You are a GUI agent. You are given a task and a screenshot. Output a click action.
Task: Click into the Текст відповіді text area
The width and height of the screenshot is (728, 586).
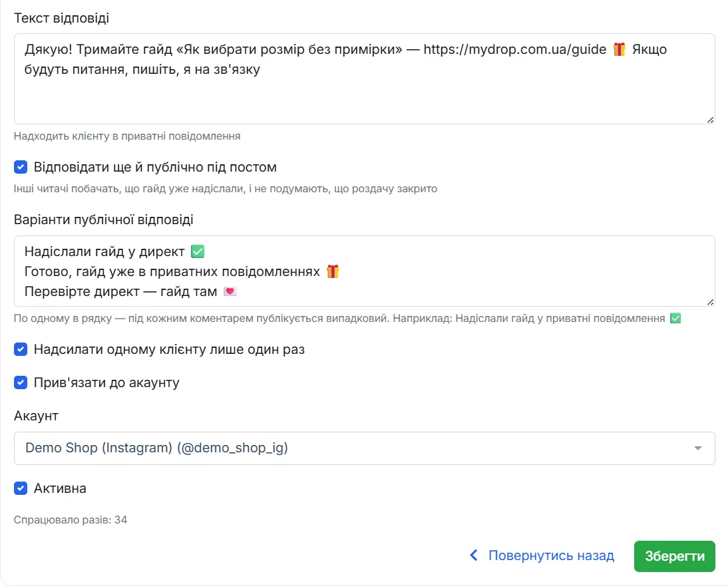point(365,79)
